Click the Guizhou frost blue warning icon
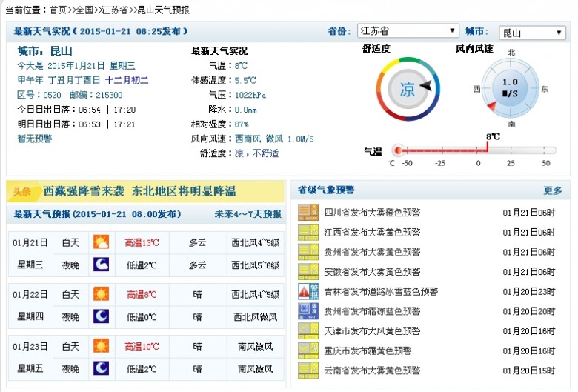The width and height of the screenshot is (578, 392). (x=308, y=311)
